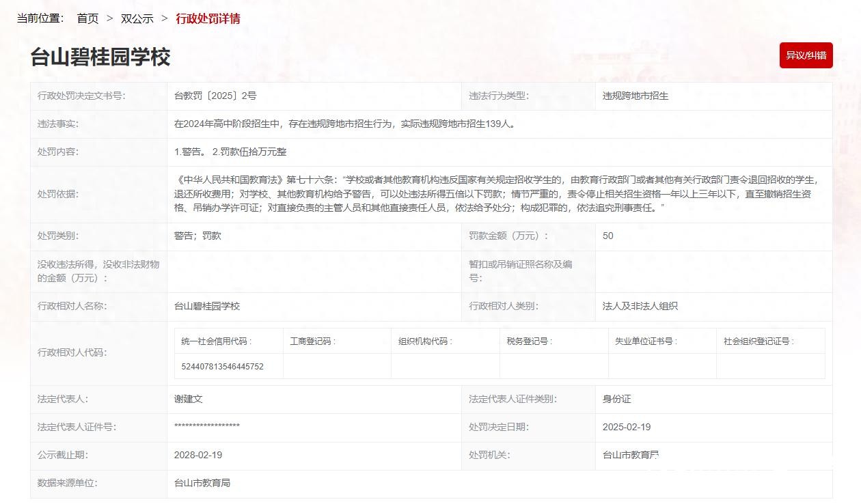
Task: Click the document number 台教罚〔2025〕2号
Action: [x=215, y=96]
